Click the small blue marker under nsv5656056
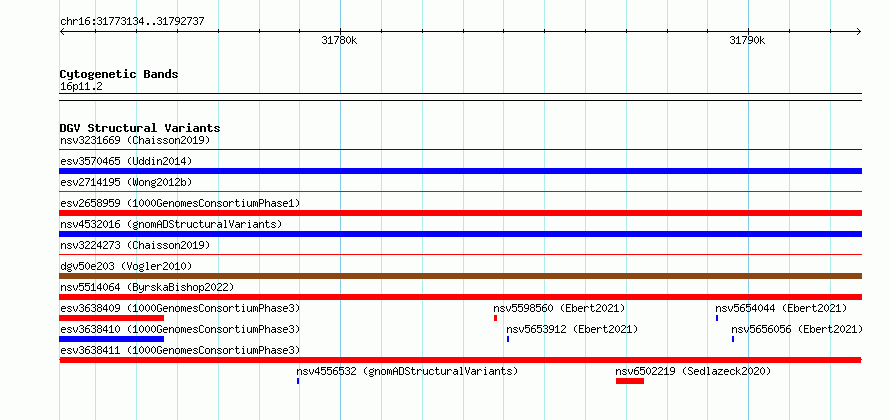This screenshot has width=890, height=420. click(733, 339)
